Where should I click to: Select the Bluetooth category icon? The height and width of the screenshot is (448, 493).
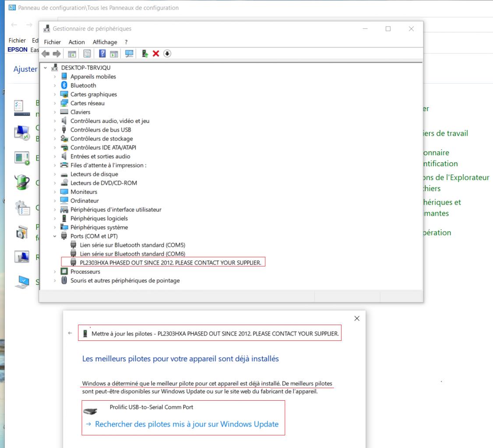pos(64,85)
